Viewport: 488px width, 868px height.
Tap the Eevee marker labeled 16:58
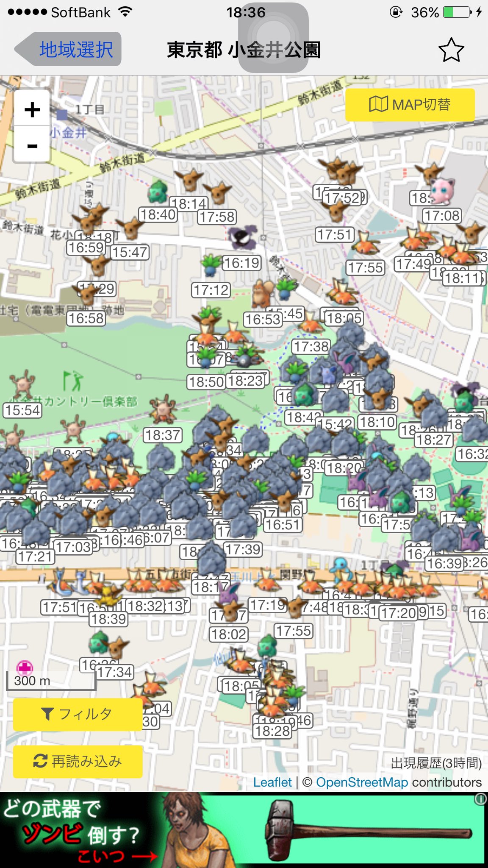[x=87, y=294]
